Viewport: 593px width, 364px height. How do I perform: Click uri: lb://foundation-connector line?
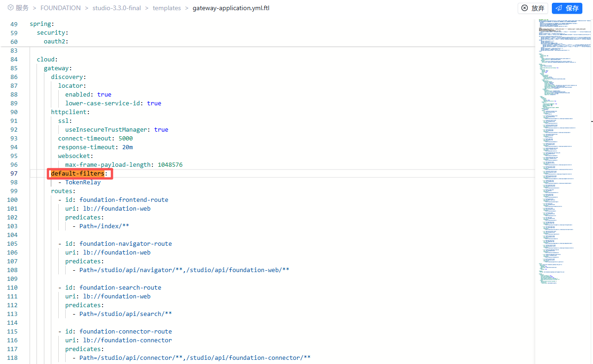pos(118,340)
